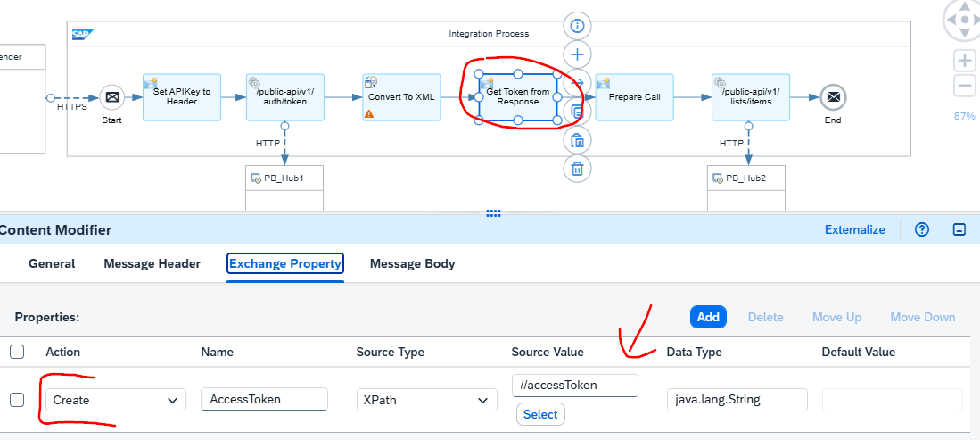Open the Message Body tab
Viewport: 980px width, 440px height.
pos(412,263)
